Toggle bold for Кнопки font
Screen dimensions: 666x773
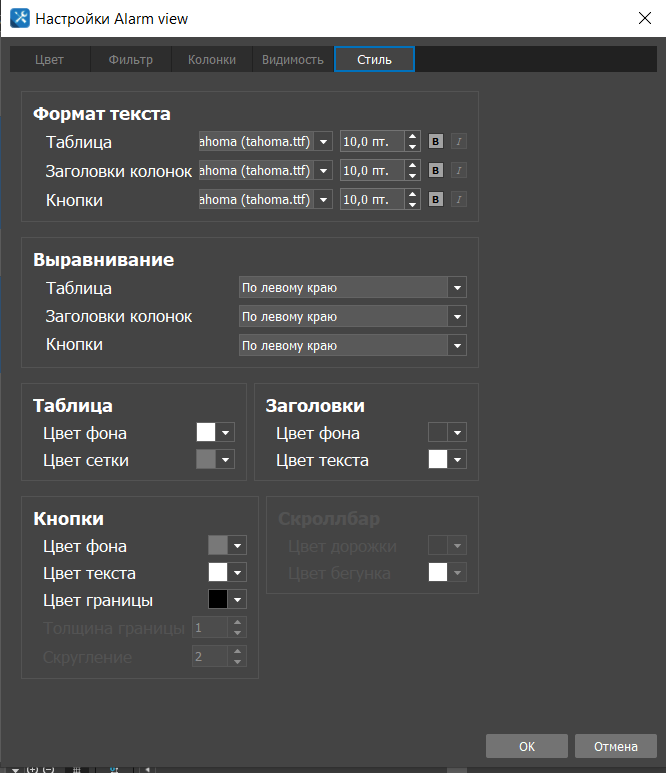click(x=436, y=200)
